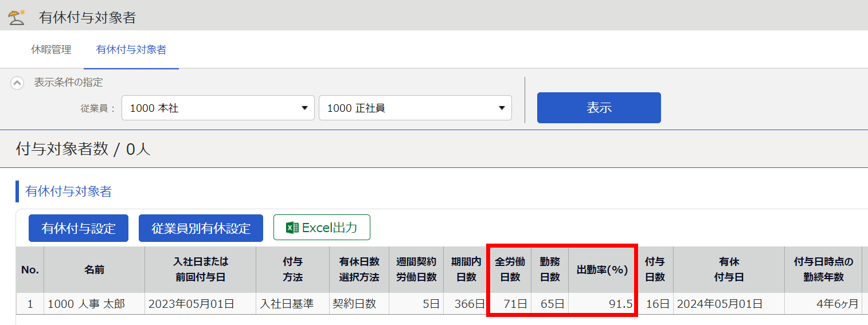
Task: Select the 有休付与対象者 tab
Action: (131, 50)
